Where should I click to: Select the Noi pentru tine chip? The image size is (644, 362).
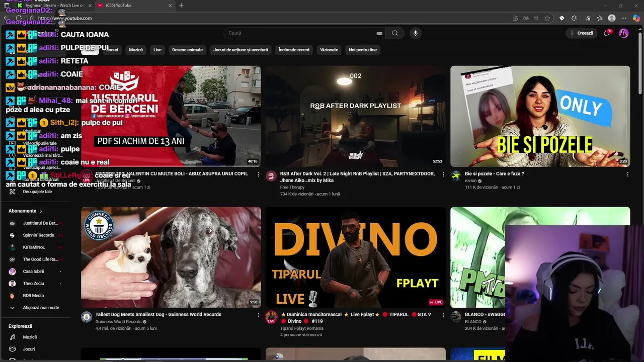point(363,50)
